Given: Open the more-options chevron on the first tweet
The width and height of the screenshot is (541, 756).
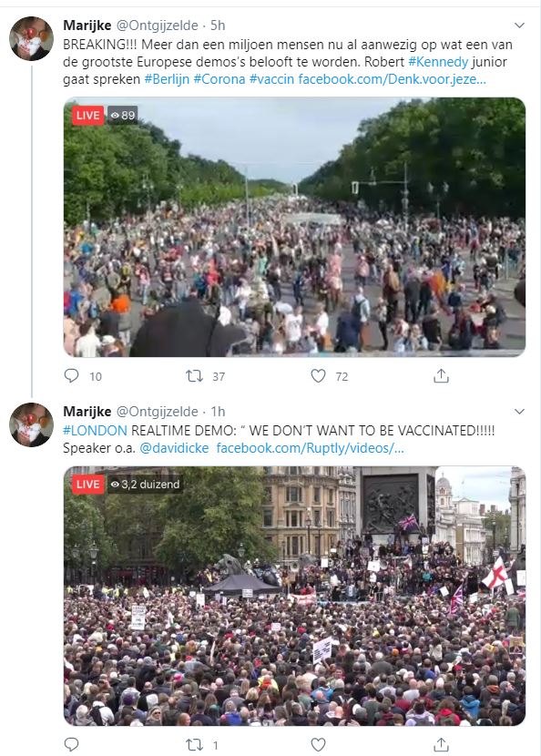Looking at the screenshot, I should (x=519, y=26).
